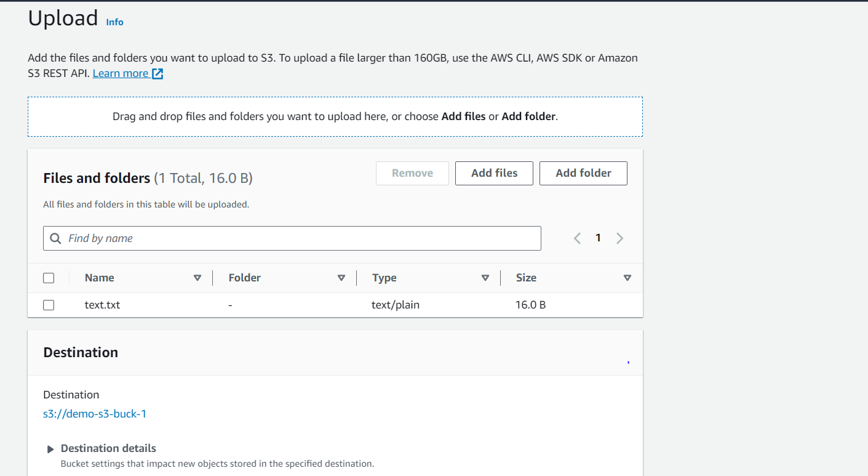Click the 16.0 B size cell

[530, 305]
